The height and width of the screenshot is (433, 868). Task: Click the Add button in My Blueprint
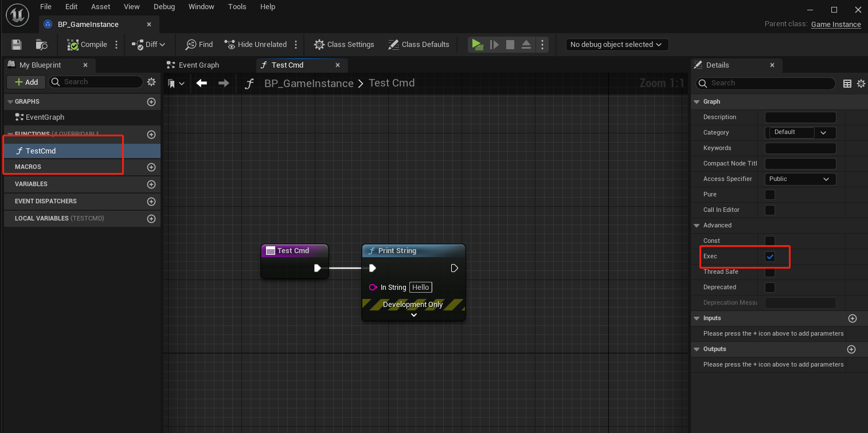pos(26,82)
